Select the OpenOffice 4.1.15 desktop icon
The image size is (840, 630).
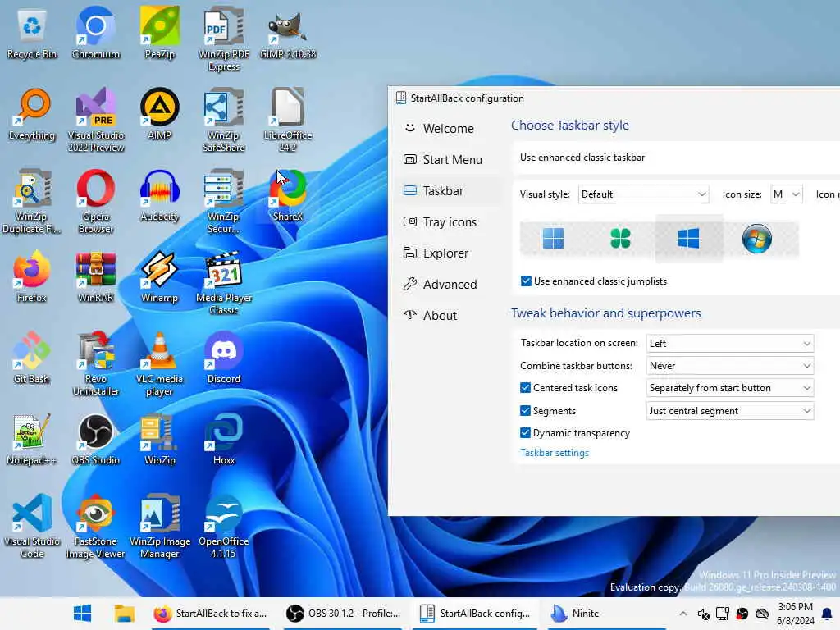pos(224,527)
